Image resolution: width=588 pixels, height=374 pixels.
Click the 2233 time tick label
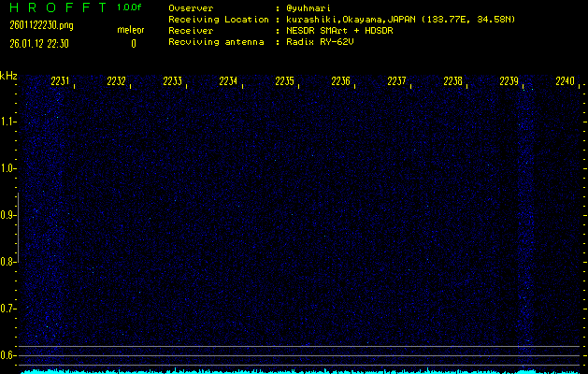[173, 82]
